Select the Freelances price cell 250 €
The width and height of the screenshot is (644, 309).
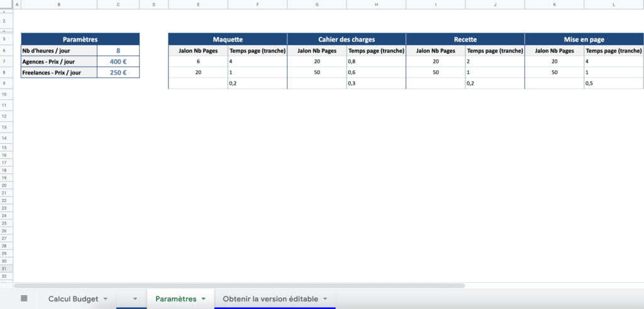coord(118,72)
